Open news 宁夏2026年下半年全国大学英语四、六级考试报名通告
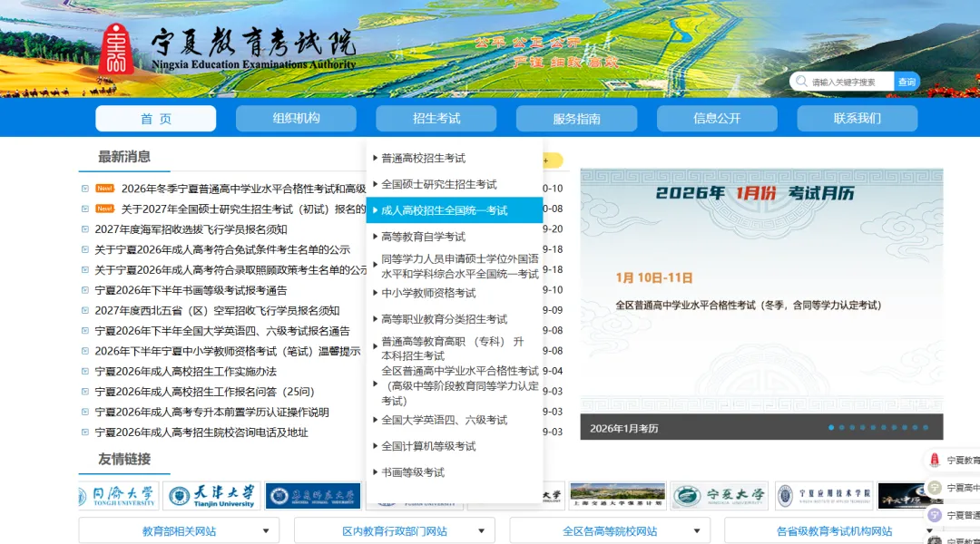Viewport: 980px width, 544px height. [x=222, y=330]
